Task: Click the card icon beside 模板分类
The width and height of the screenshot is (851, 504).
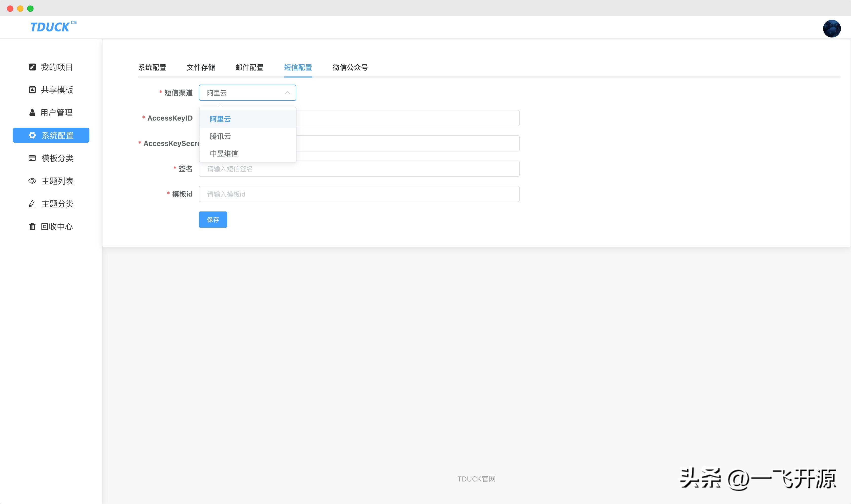Action: click(x=32, y=158)
